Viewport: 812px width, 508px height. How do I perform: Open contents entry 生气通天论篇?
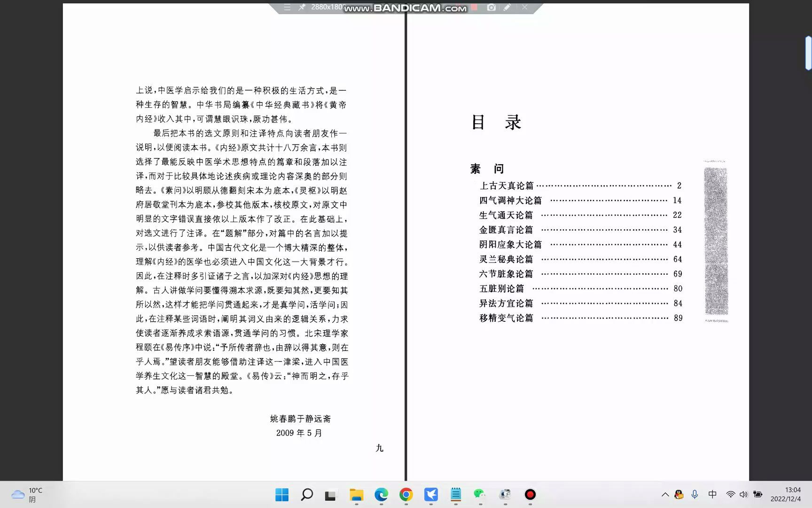[x=580, y=215]
